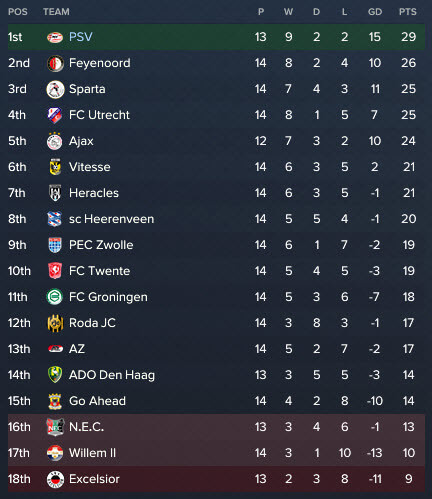Select the Roda JC table row name

[92, 323]
